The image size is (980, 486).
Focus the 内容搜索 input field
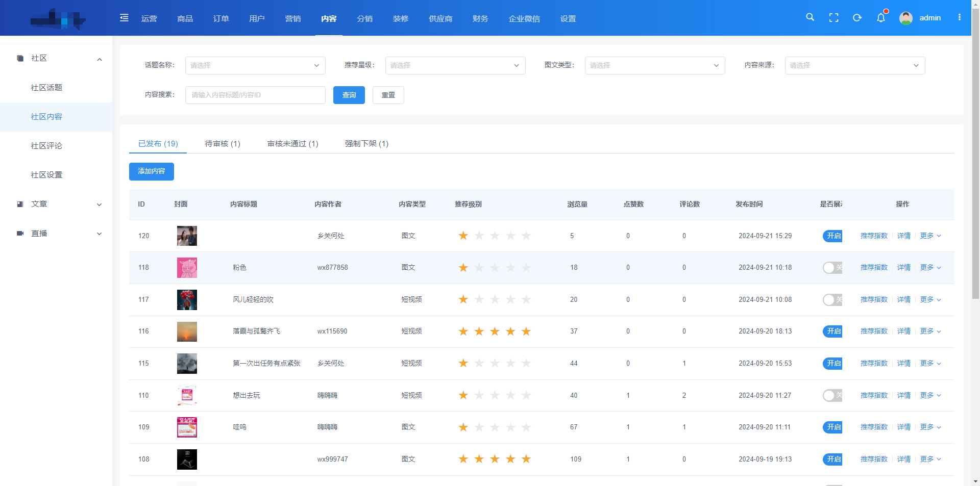pyautogui.click(x=255, y=95)
